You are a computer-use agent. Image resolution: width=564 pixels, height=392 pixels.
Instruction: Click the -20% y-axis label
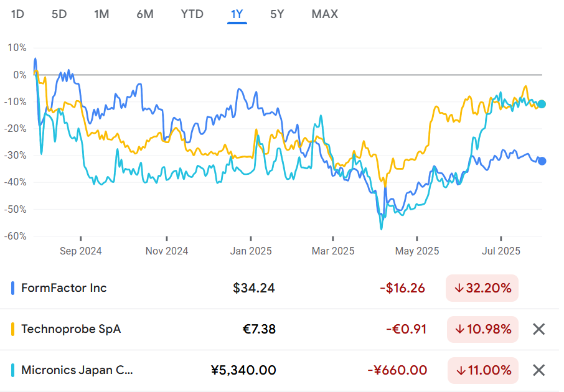click(x=15, y=128)
